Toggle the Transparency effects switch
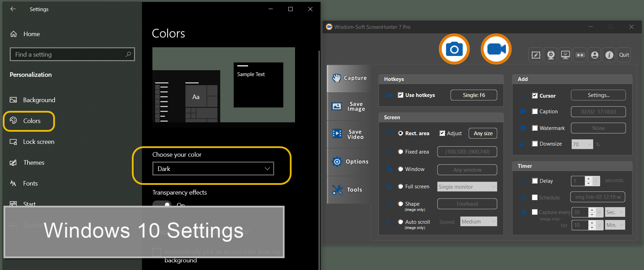 (162, 204)
